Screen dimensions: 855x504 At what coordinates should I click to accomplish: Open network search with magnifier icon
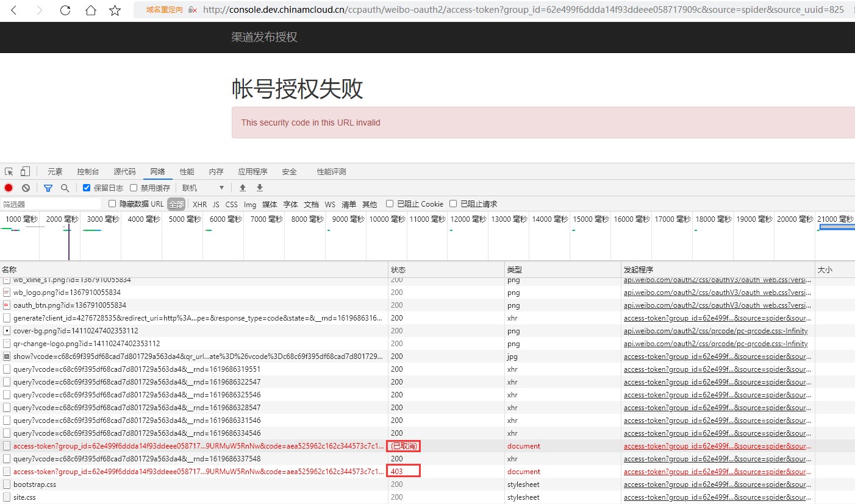tap(65, 188)
